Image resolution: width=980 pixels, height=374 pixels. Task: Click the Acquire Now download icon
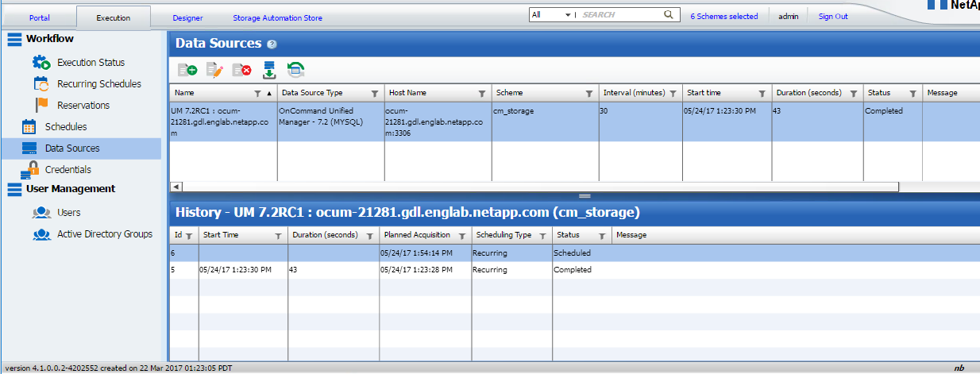[269, 70]
